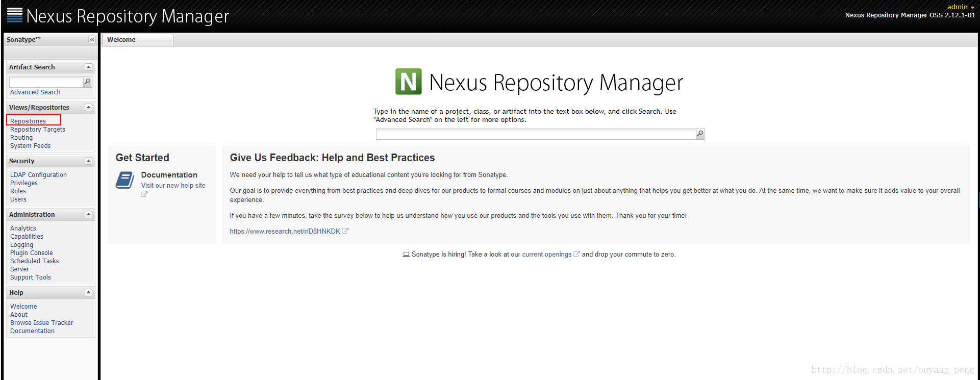Open Analytics under Administration
This screenshot has height=380, width=980.
[23, 229]
